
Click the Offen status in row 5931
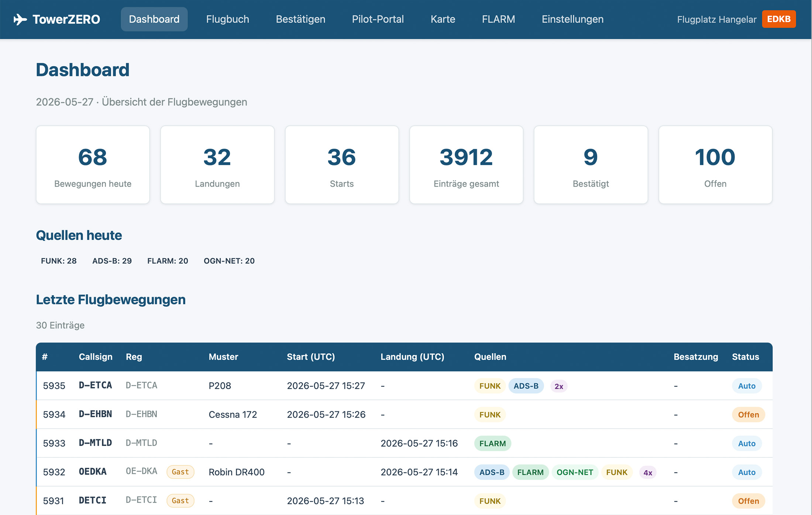pyautogui.click(x=749, y=501)
